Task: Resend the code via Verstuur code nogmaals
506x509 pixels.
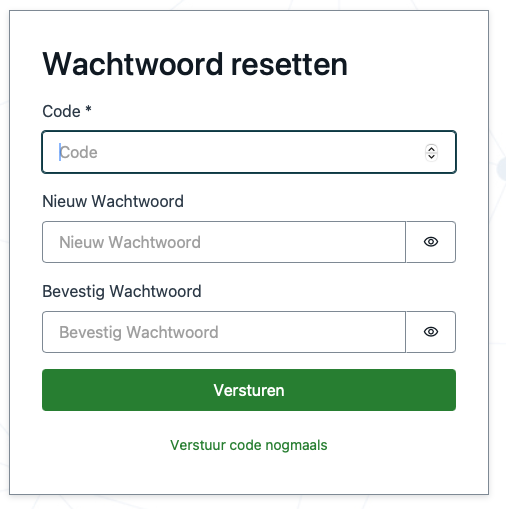Action: [x=249, y=445]
